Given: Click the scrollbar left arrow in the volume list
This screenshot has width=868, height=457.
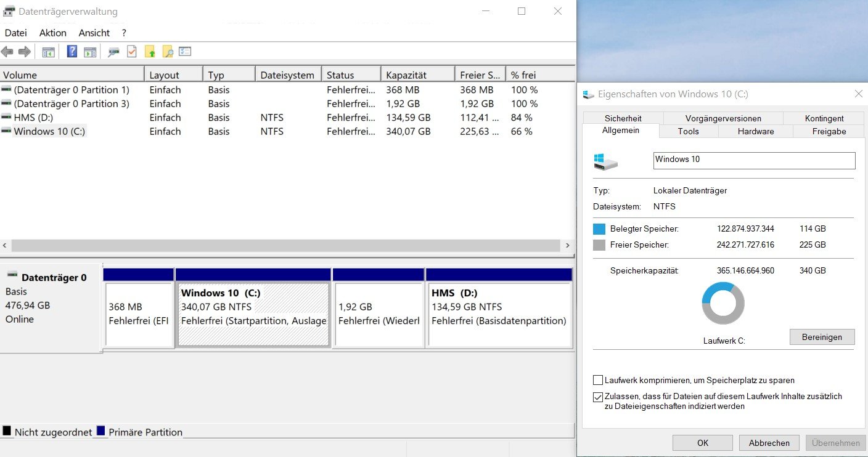Looking at the screenshot, I should pos(5,245).
